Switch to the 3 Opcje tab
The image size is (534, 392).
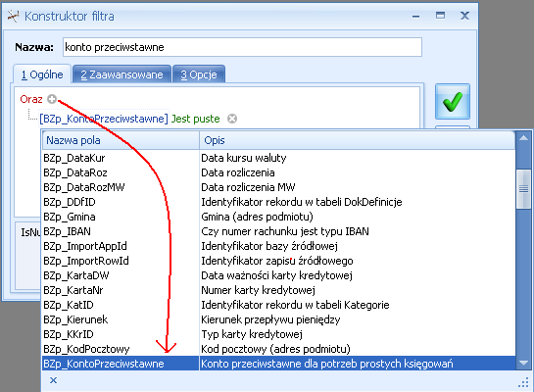(199, 74)
